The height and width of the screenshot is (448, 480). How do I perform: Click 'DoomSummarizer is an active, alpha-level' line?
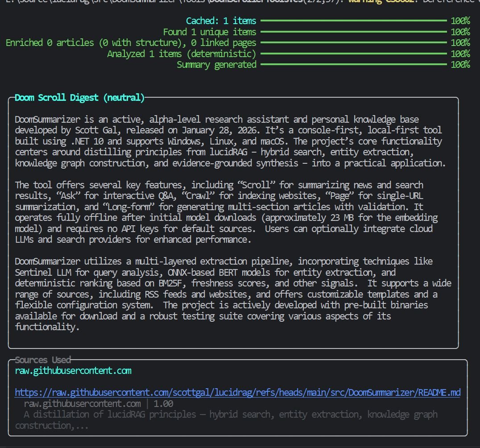tap(217, 120)
